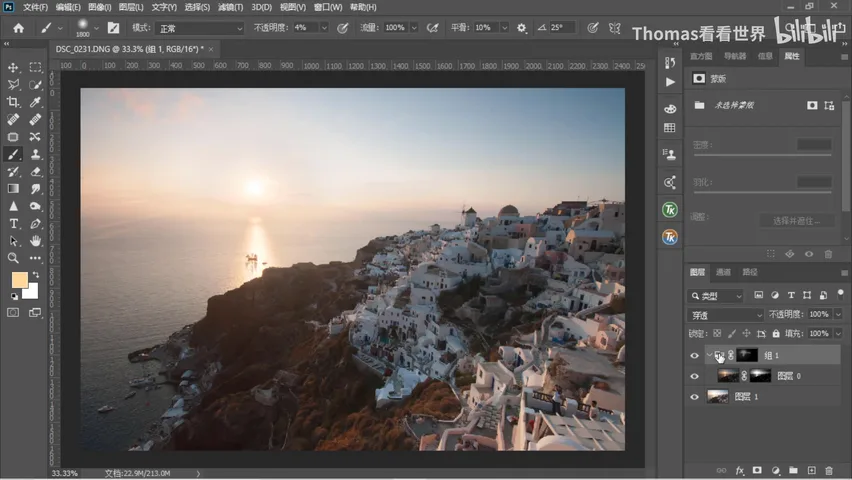Open 流量 flow dropdown arrow

click(x=414, y=28)
